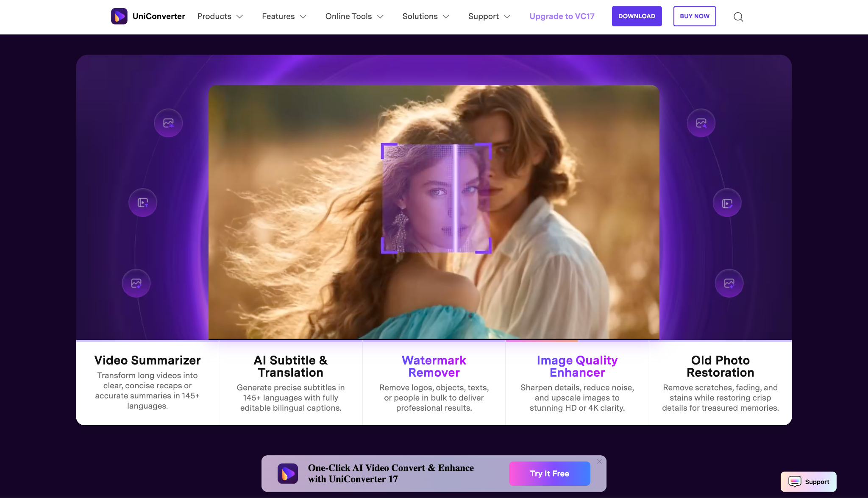This screenshot has width=868, height=498.
Task: Click the video subtitle tool icon
Action: click(143, 203)
